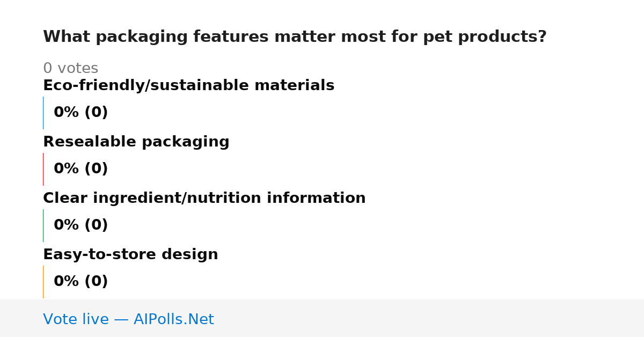This screenshot has width=644, height=337.
Task: Click the green Clear ingredient bar
Action: point(43,225)
